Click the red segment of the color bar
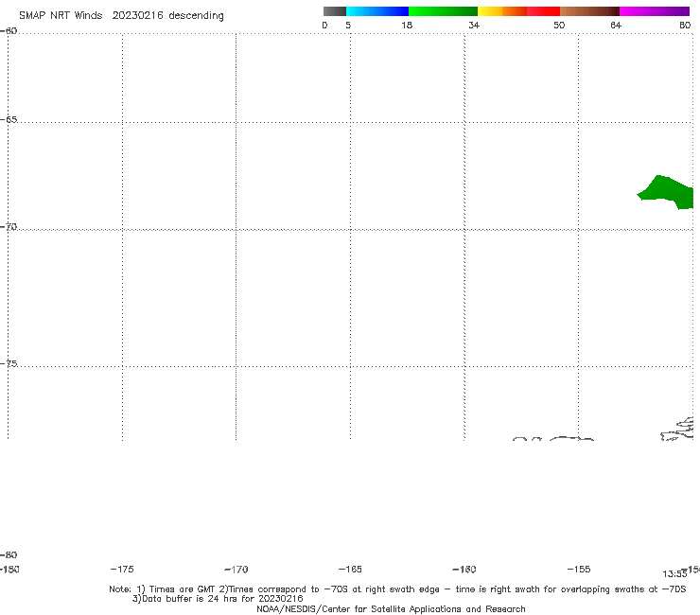The width and height of the screenshot is (700, 615). 543,11
